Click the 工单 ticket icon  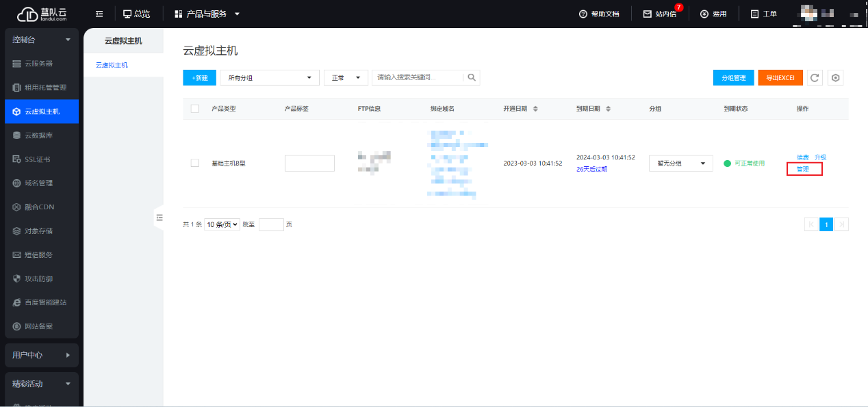763,13
